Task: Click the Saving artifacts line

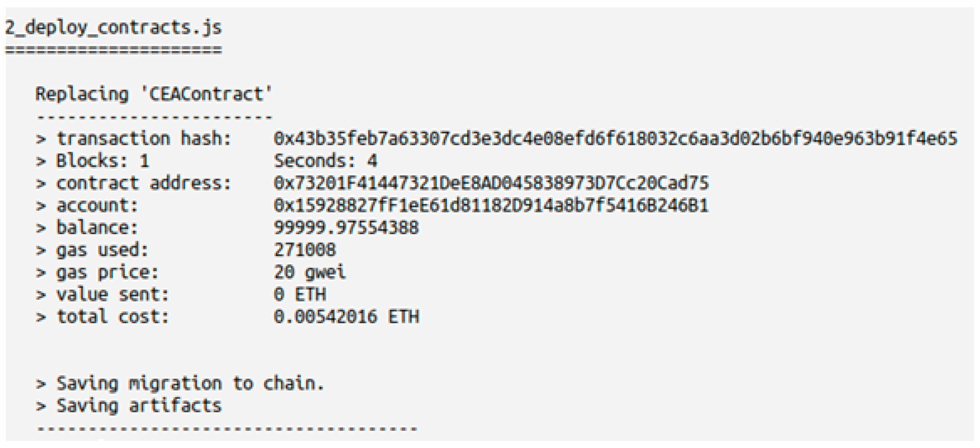Action: click(139, 406)
